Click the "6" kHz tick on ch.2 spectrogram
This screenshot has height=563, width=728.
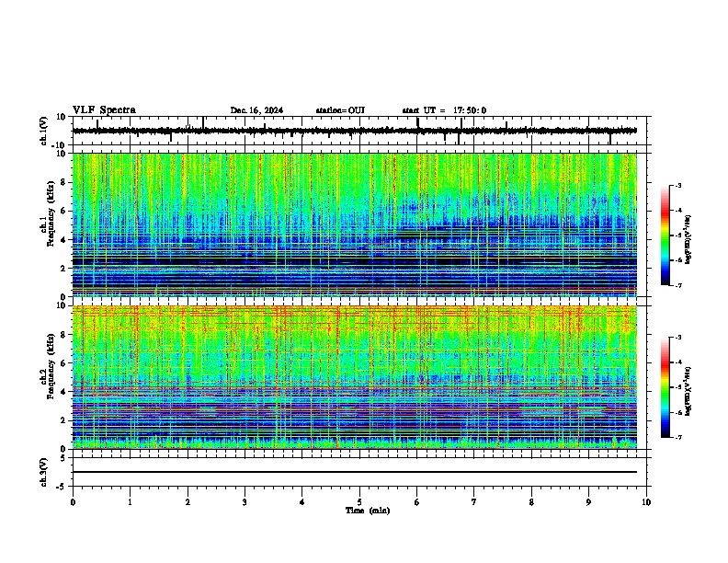pos(63,363)
